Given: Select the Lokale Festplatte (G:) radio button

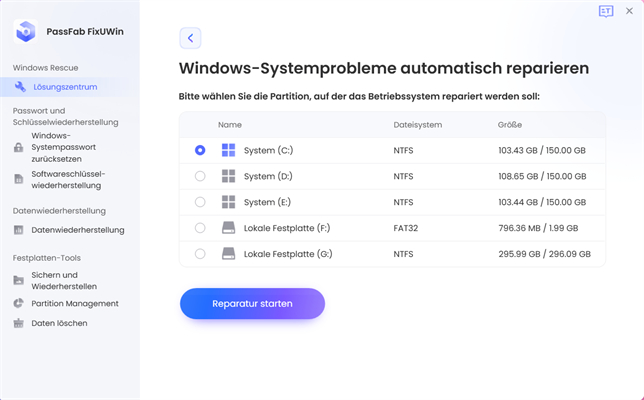Looking at the screenshot, I should (x=200, y=254).
